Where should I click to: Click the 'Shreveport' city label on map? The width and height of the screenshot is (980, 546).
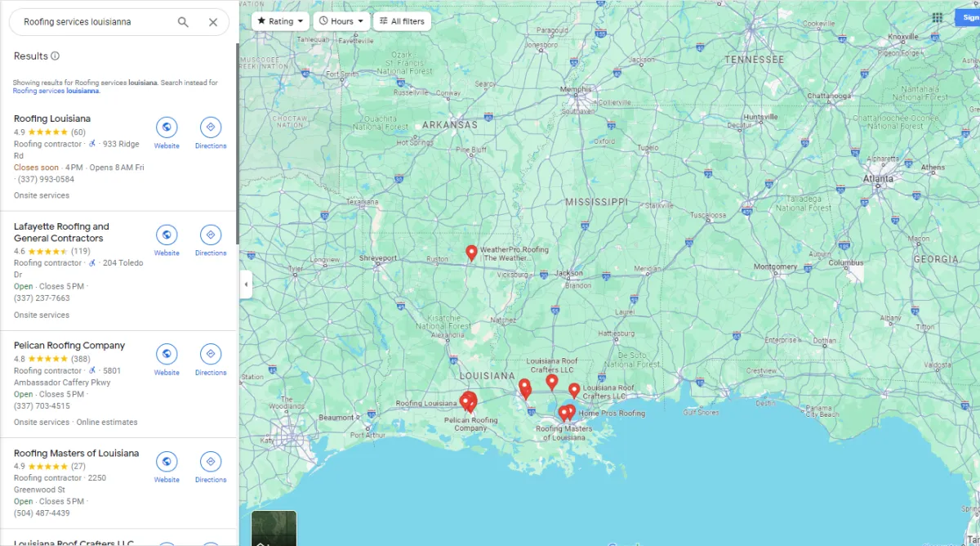(x=378, y=258)
